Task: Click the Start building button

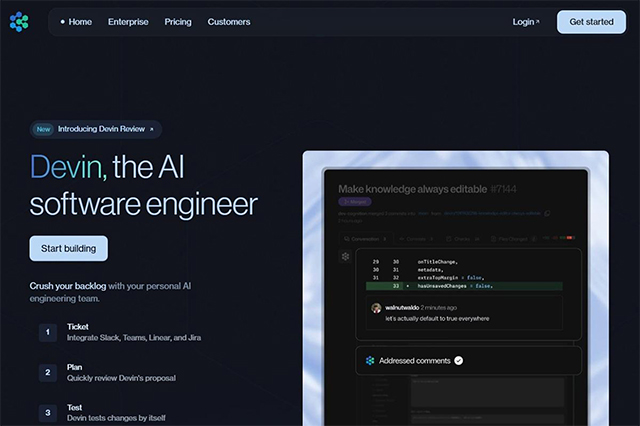Action: (x=68, y=248)
